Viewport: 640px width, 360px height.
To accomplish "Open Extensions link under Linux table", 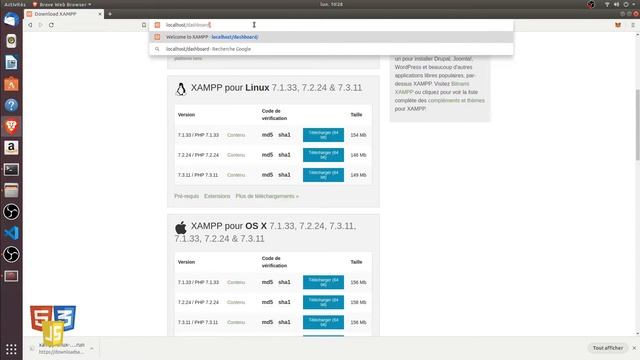I will coord(217,196).
